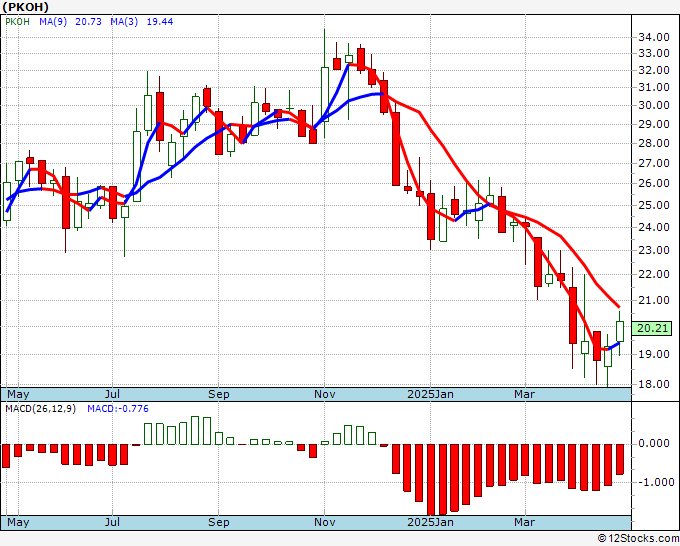Click 2025Jan on the price chart time axis
Viewport: 680px width, 546px height.
tap(430, 394)
